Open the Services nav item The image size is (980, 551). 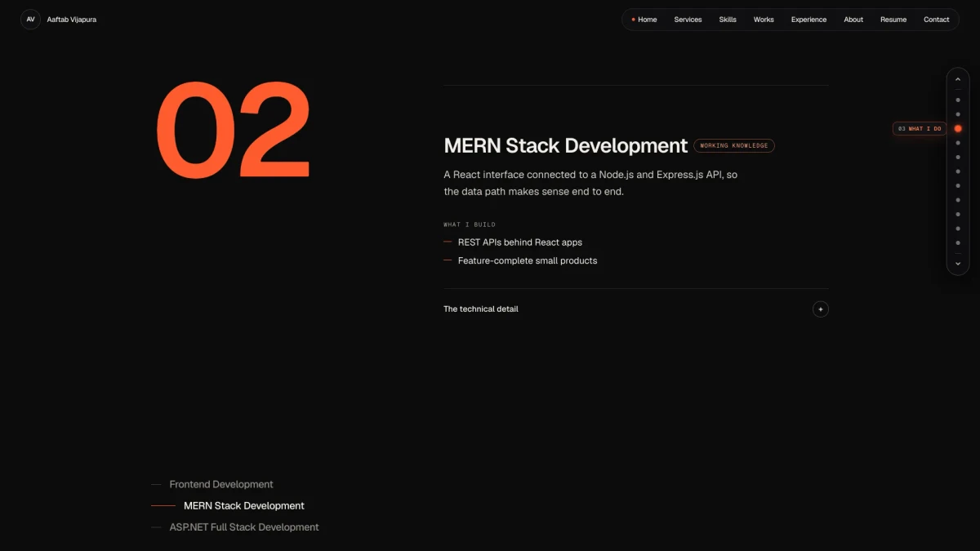coord(688,20)
